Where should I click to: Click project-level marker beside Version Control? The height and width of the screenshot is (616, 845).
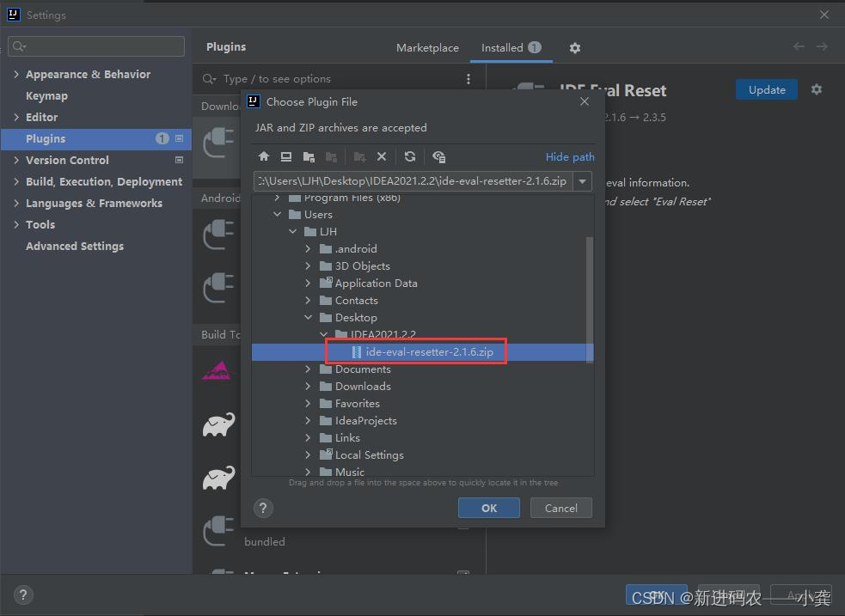pos(180,160)
